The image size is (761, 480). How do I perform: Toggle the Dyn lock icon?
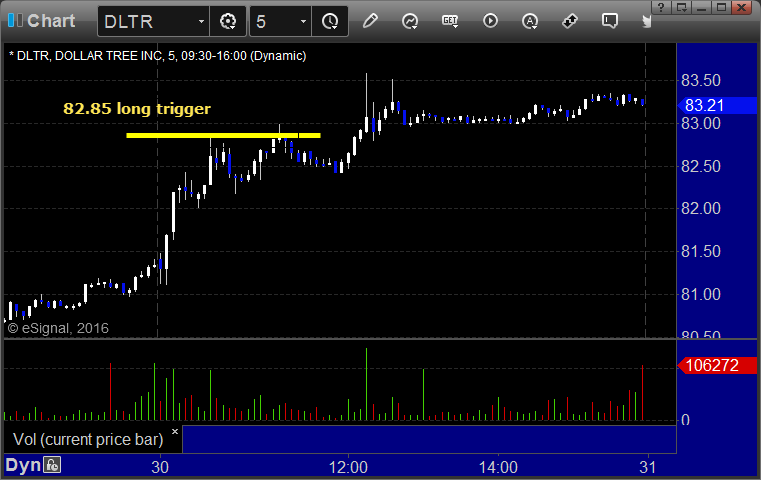coord(52,465)
